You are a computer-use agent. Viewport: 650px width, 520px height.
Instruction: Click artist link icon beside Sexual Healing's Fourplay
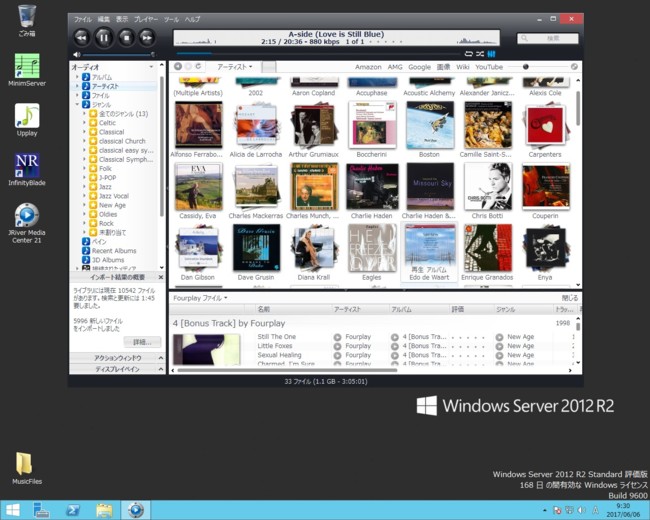(x=337, y=355)
